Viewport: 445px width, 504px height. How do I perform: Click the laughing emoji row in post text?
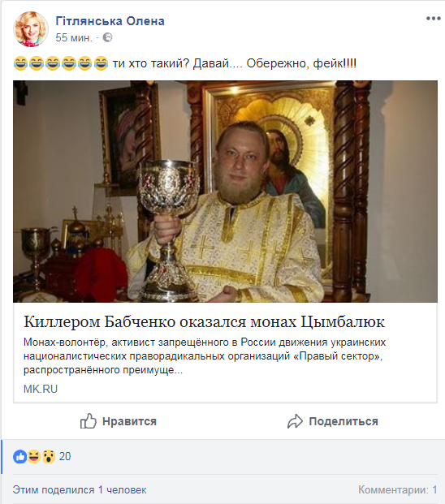pyautogui.click(x=61, y=63)
